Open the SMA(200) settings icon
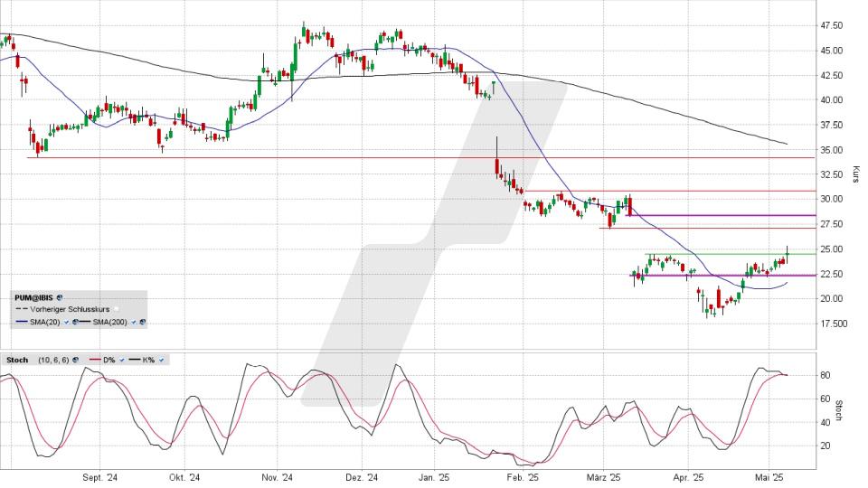Image resolution: width=868 pixels, height=488 pixels. click(x=142, y=322)
